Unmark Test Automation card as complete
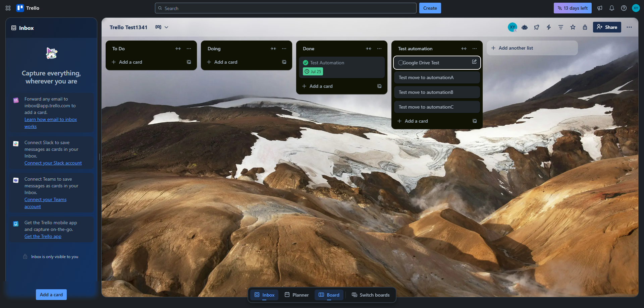 pos(306,63)
